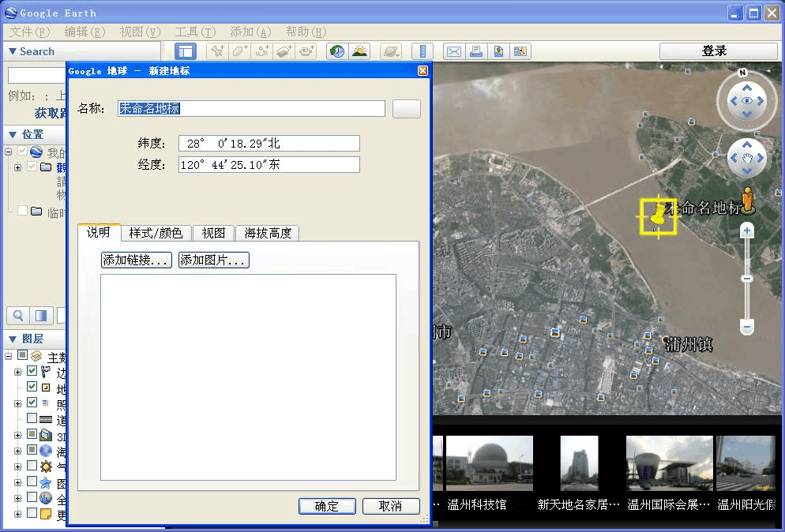Viewport: 785px width, 532px height.
Task: Toggle the ocean layer checkbox
Action: (x=32, y=450)
